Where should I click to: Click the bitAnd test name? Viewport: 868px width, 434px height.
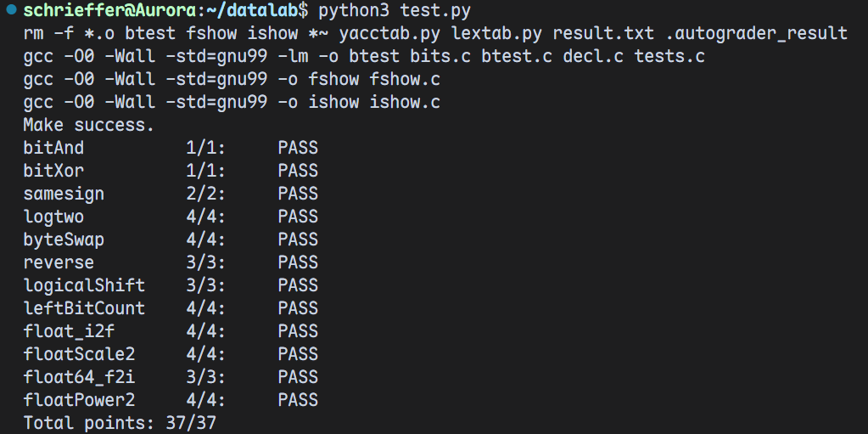[53, 149]
